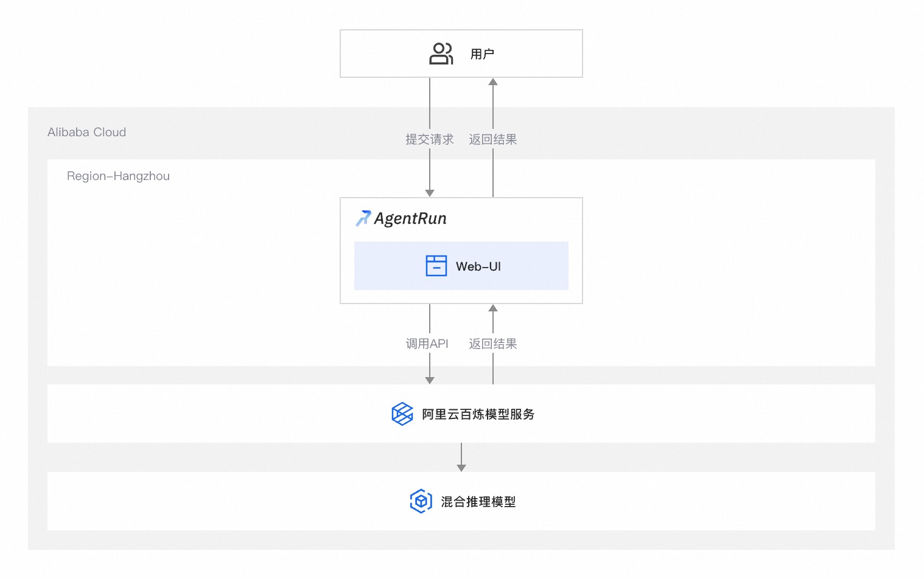Screen dimensions: 924x579
Task: Select the Web-UI box icon
Action: coord(436,266)
